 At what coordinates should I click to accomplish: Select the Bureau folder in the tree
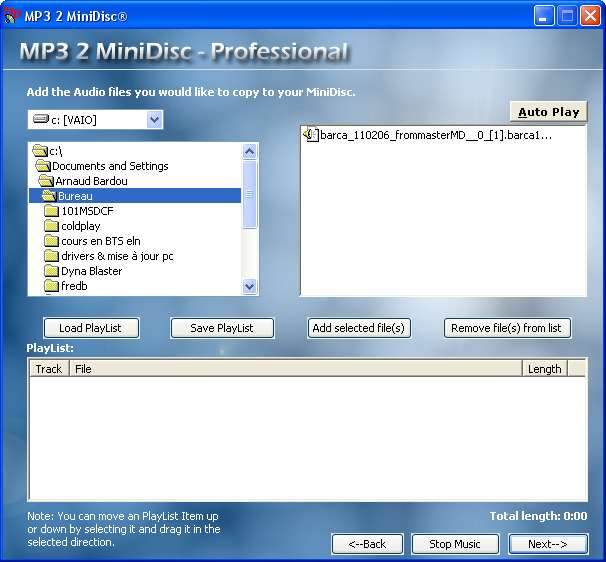tap(135, 196)
